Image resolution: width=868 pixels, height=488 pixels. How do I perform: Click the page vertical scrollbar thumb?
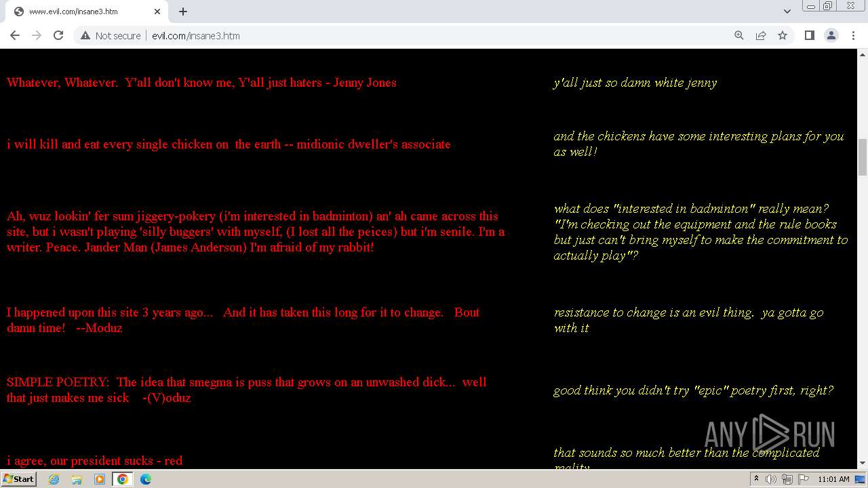pyautogui.click(x=863, y=157)
